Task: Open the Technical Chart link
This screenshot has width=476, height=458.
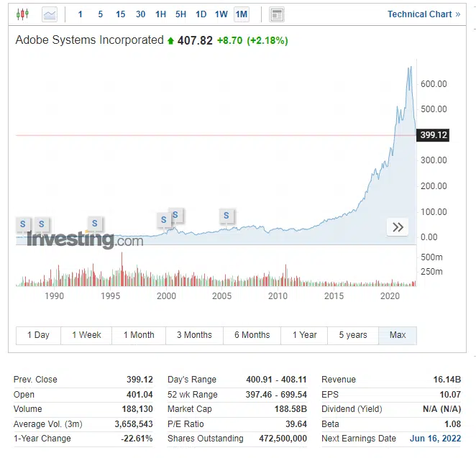Action: (424, 14)
